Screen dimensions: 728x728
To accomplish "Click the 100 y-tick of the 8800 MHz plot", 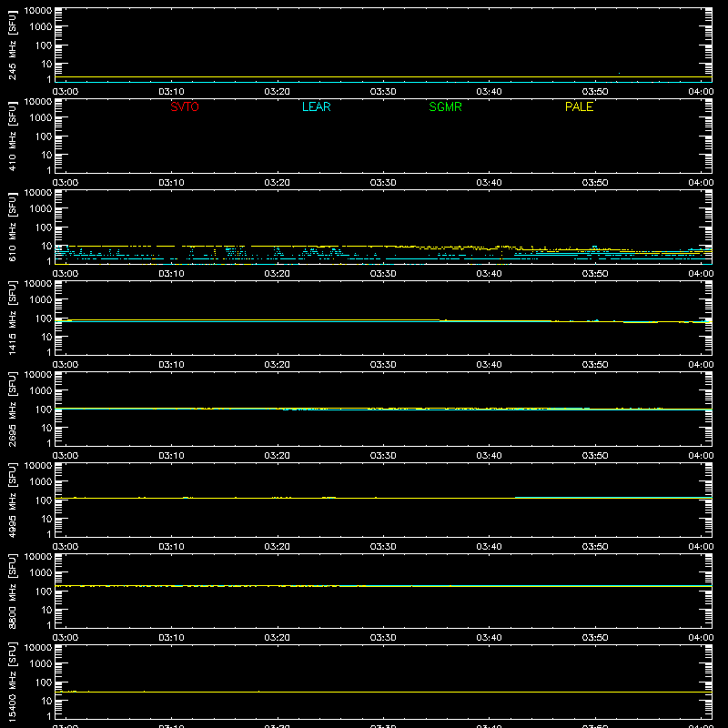I will [x=44, y=591].
